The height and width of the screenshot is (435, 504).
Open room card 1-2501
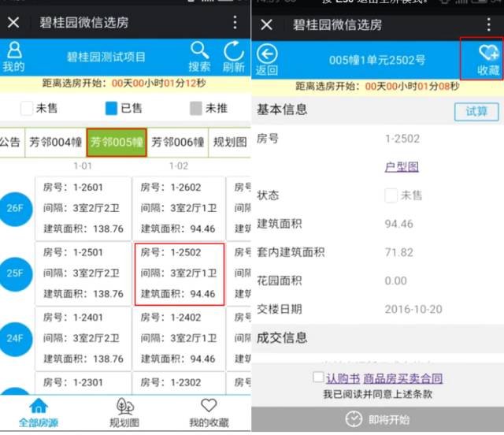[x=83, y=273]
